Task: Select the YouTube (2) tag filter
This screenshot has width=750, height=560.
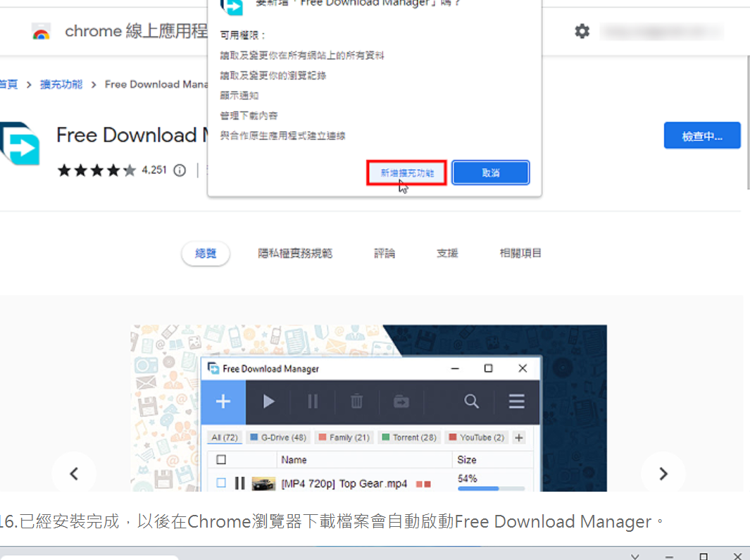Action: (x=477, y=437)
